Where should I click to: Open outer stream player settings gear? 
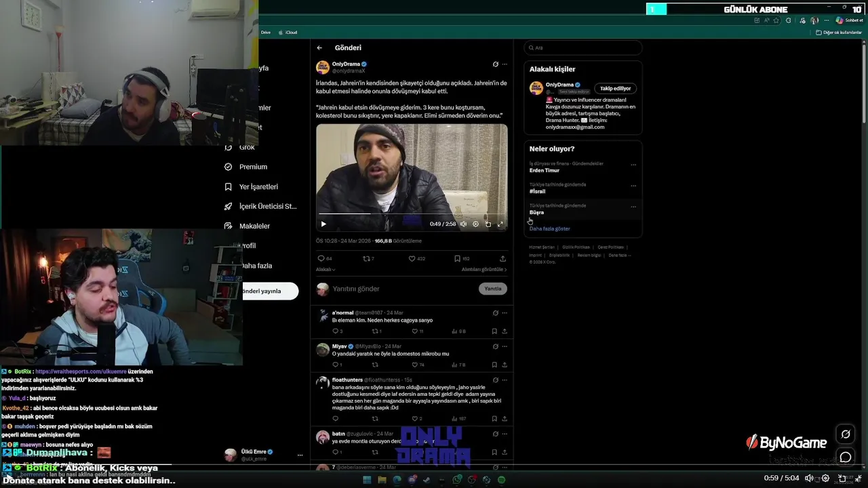(x=825, y=479)
